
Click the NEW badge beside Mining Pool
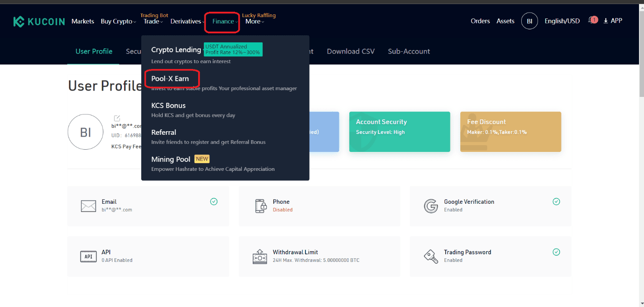point(202,159)
